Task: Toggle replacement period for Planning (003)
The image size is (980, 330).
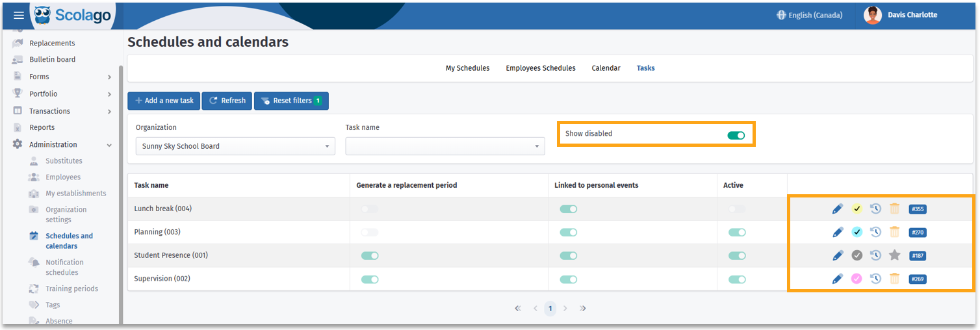Action: [370, 233]
